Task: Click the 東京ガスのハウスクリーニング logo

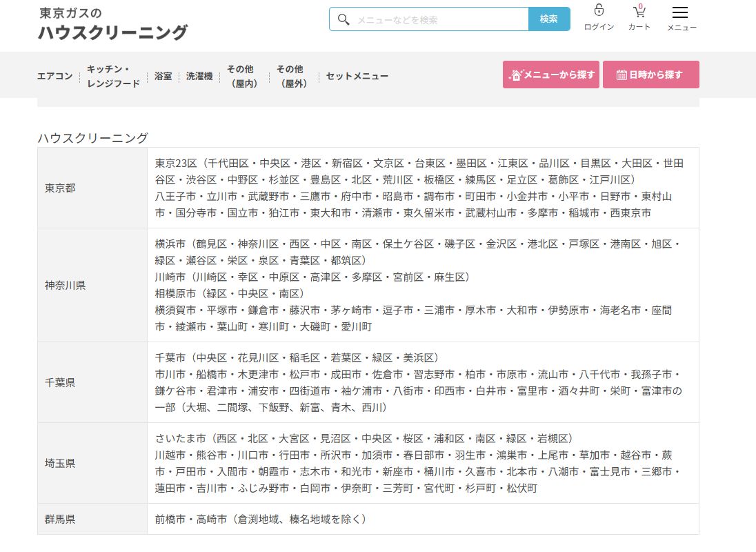Action: coord(112,23)
